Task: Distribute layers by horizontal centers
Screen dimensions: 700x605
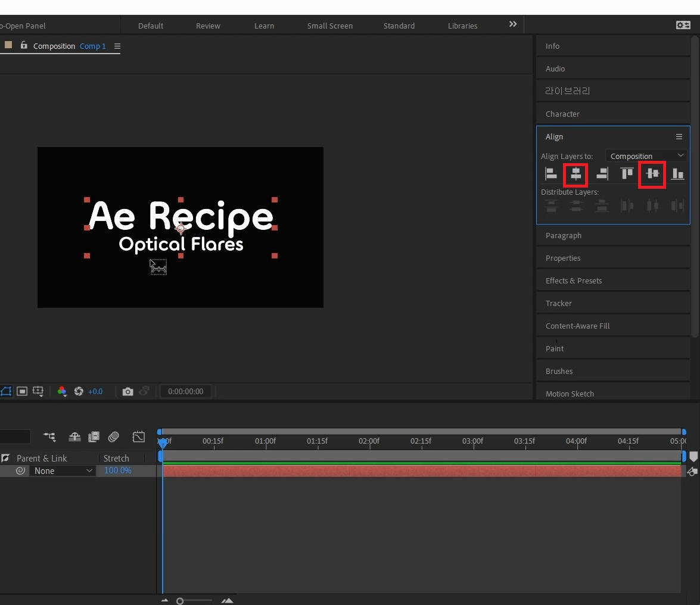Action: (652, 205)
